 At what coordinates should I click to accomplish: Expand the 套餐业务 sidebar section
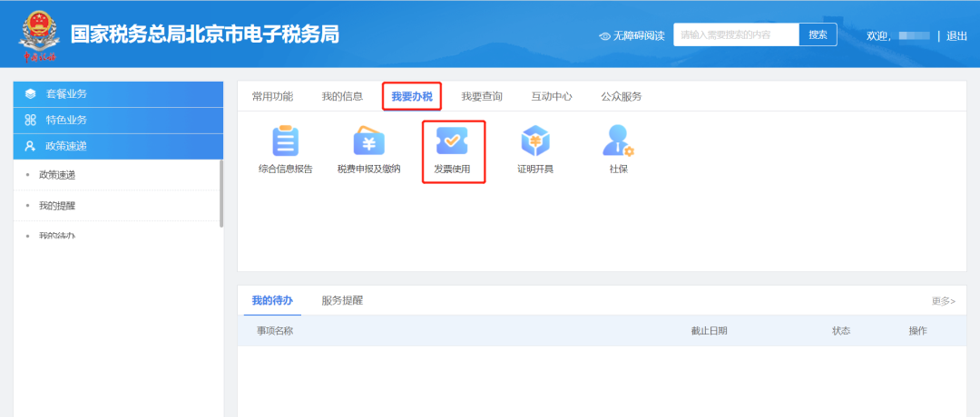pos(118,94)
